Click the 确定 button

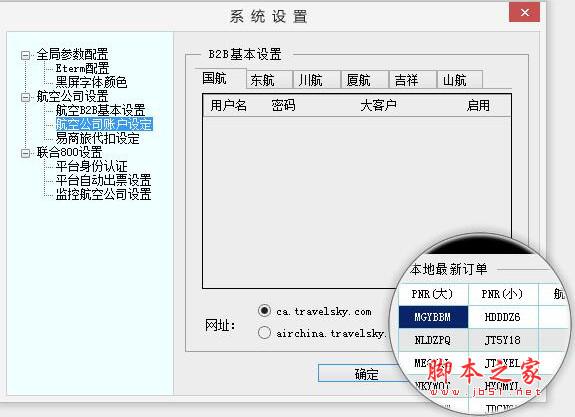(x=365, y=373)
